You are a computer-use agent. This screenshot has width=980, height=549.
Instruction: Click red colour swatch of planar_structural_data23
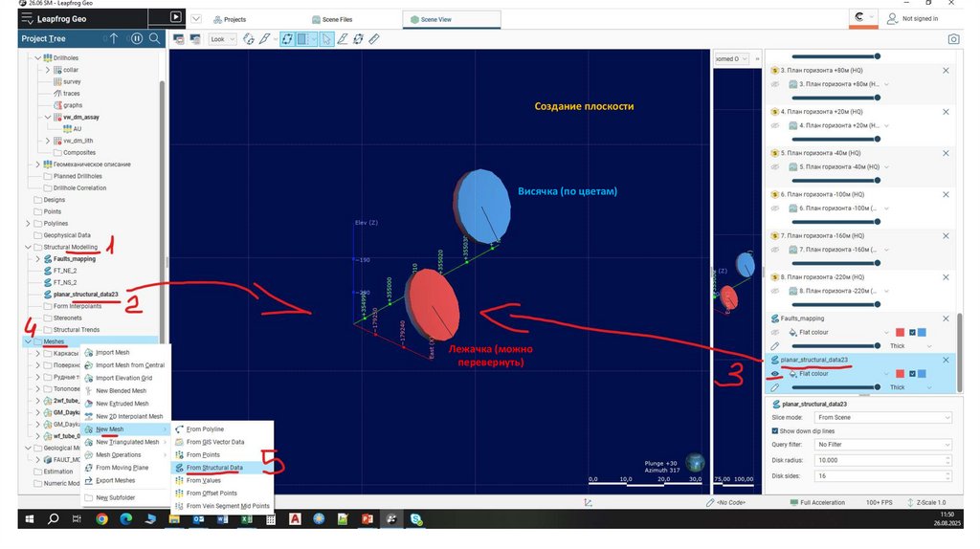[x=900, y=374]
